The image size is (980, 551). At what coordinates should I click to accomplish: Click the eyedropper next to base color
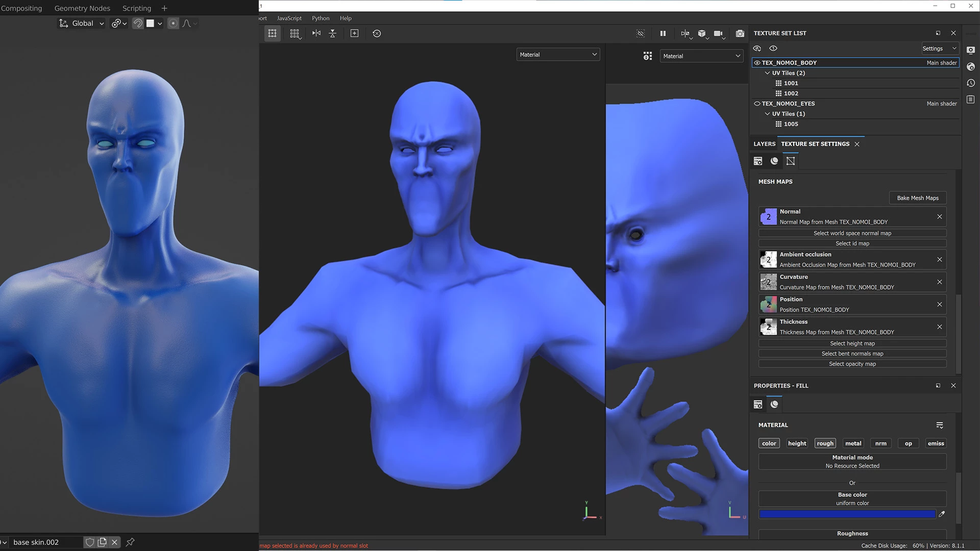(942, 514)
